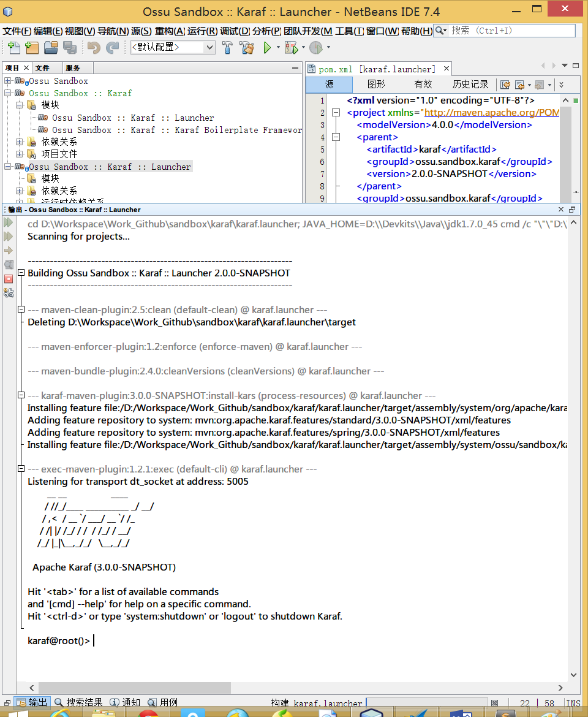This screenshot has width=588, height=717.
Task: Show more editor toolbar items chevron
Action: pyautogui.click(x=562, y=85)
